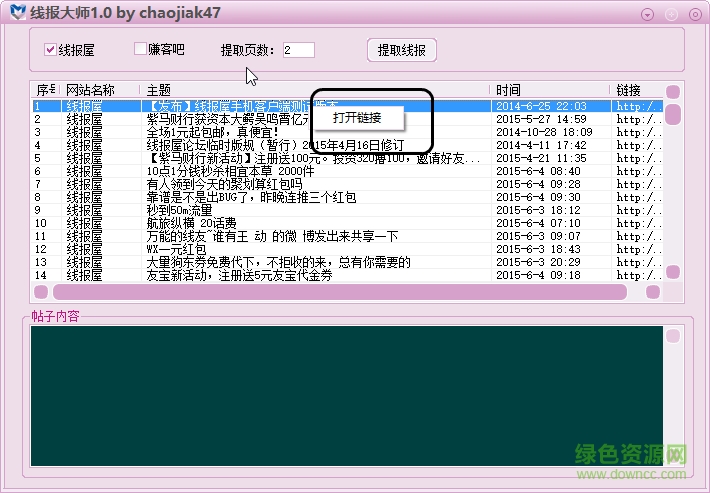This screenshot has height=493, width=710.
Task: Click the 主题 column header
Action: click(315, 90)
